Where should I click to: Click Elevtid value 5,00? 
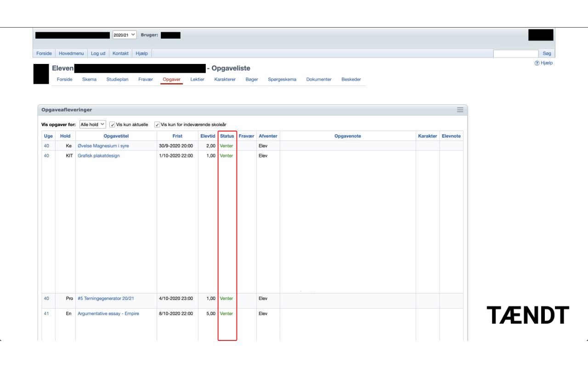click(211, 314)
